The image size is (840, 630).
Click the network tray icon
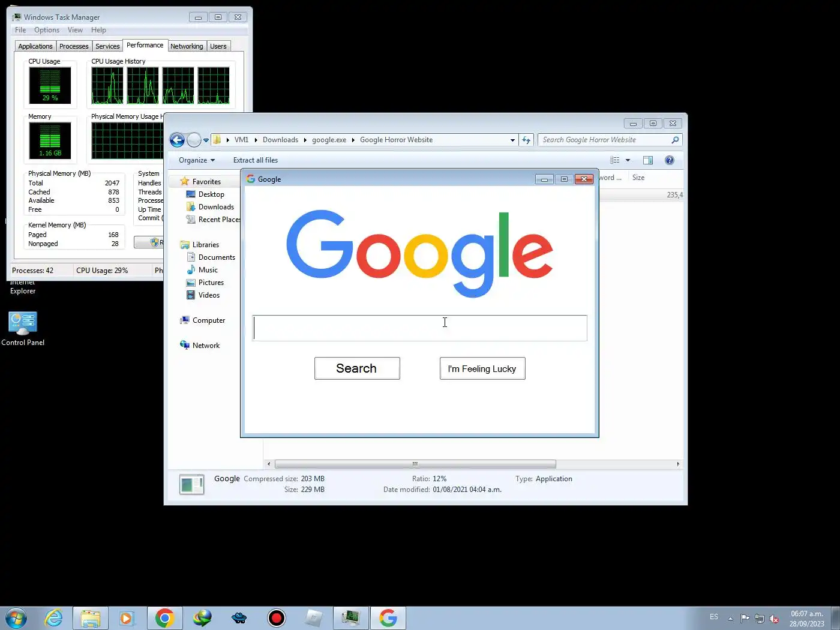click(760, 619)
